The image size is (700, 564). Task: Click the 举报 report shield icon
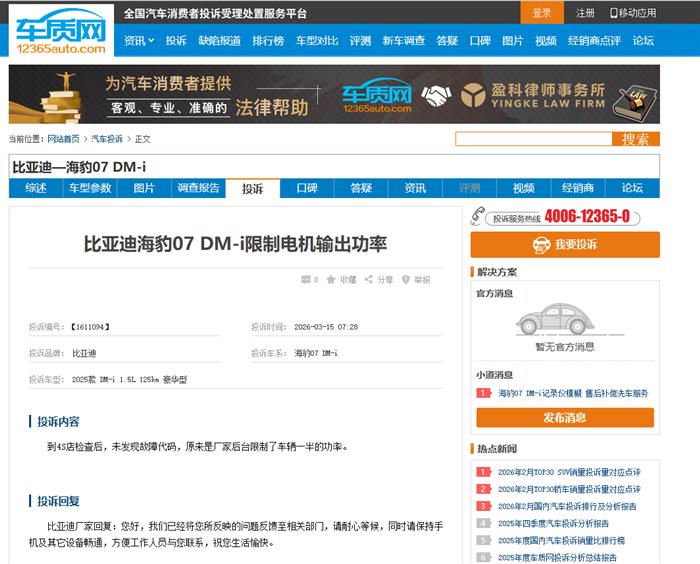pyautogui.click(x=406, y=280)
